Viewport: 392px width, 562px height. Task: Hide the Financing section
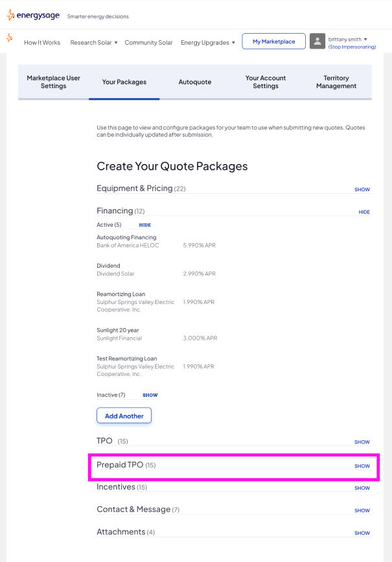pyautogui.click(x=363, y=212)
